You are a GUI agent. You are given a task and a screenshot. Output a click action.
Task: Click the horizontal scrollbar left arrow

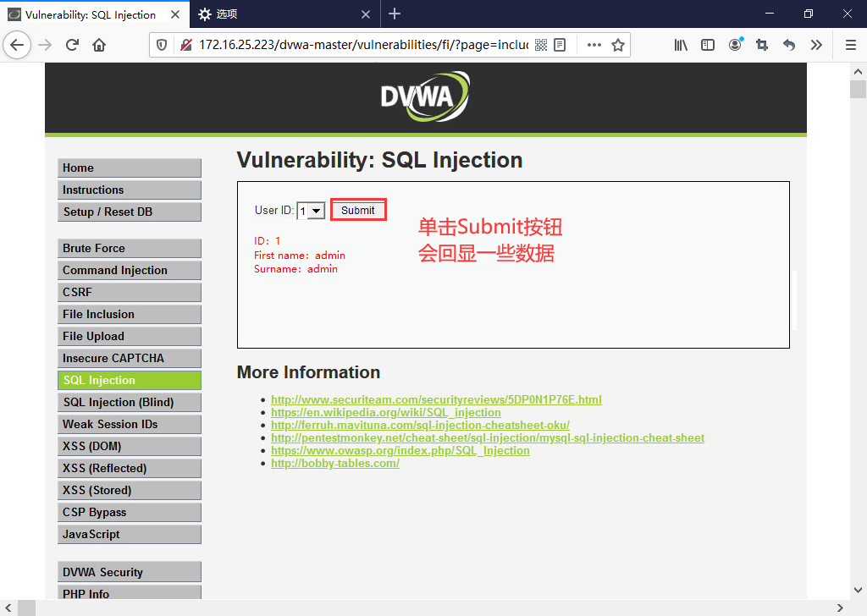tap(8, 608)
